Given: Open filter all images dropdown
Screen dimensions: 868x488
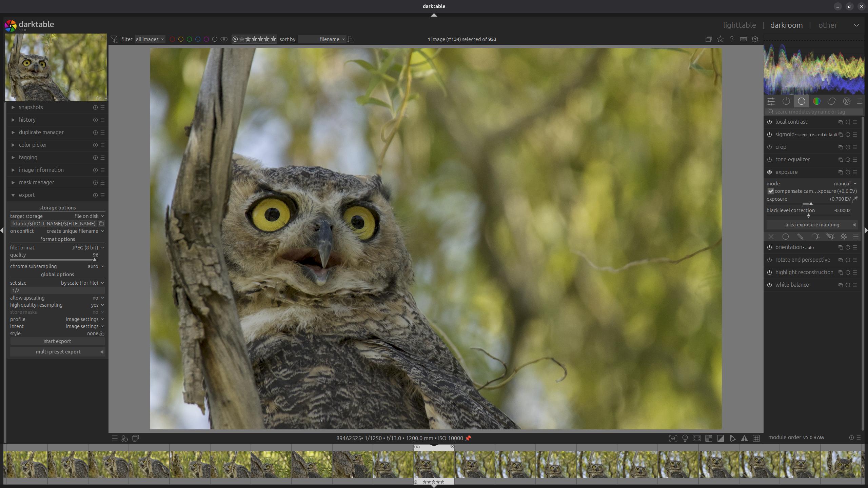Looking at the screenshot, I should pyautogui.click(x=150, y=39).
